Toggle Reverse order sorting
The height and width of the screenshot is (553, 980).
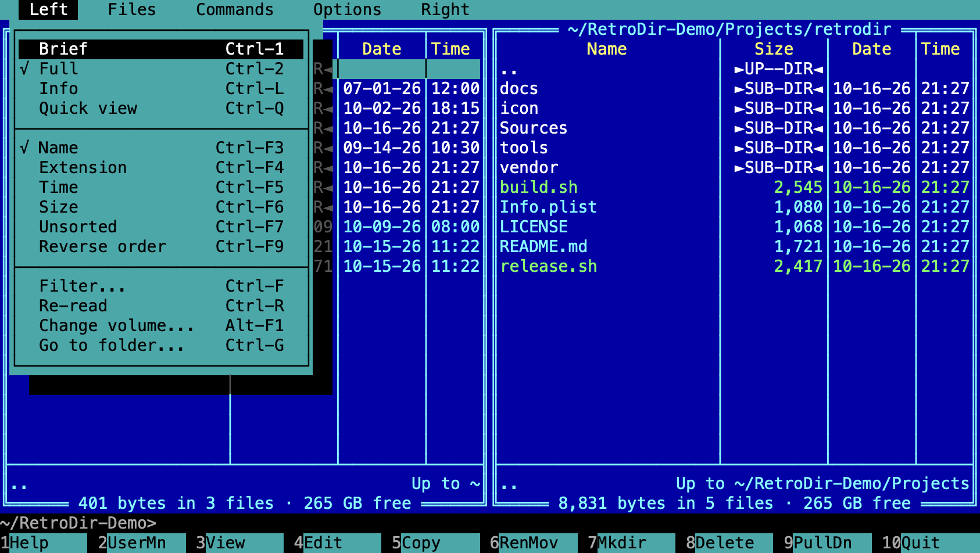click(161, 247)
